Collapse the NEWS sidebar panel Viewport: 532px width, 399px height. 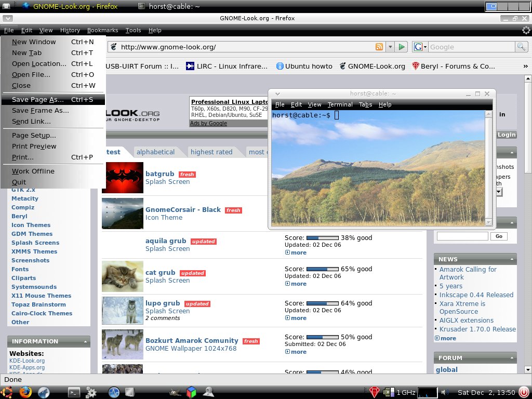click(x=512, y=259)
